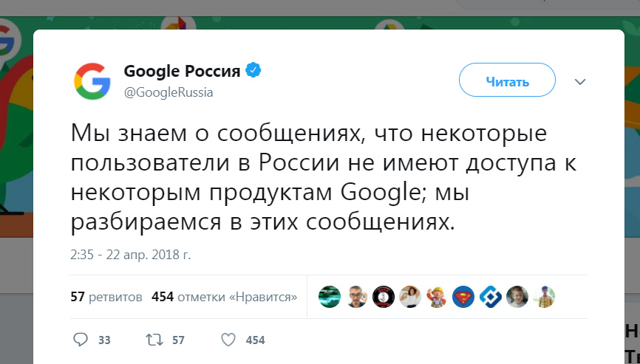Click avatar of man in yellow shirt

coord(543,297)
